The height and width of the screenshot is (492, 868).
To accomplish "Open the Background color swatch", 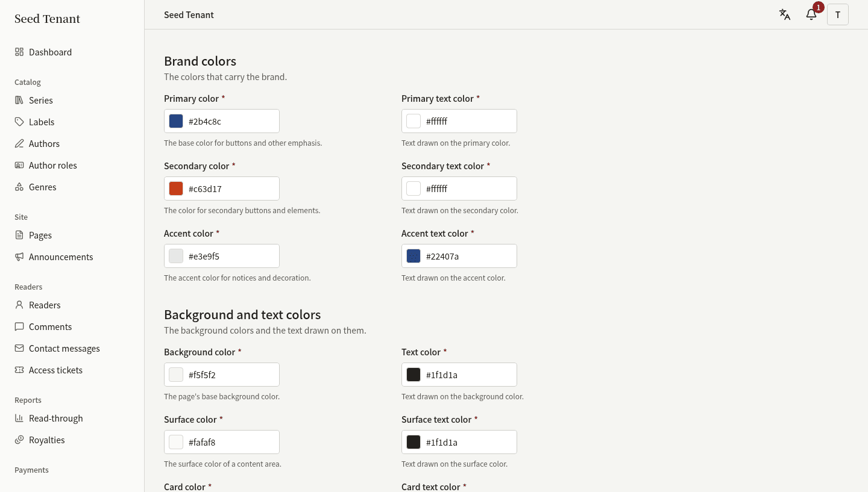I will tap(176, 375).
